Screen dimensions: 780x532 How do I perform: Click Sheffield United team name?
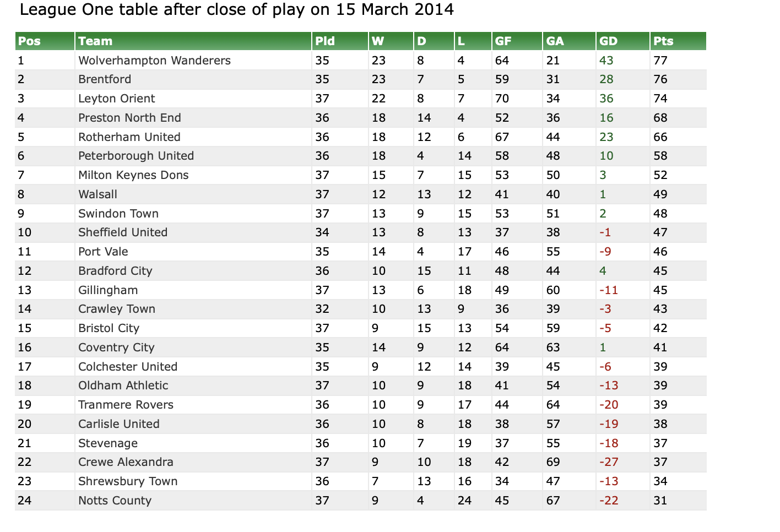point(123,232)
